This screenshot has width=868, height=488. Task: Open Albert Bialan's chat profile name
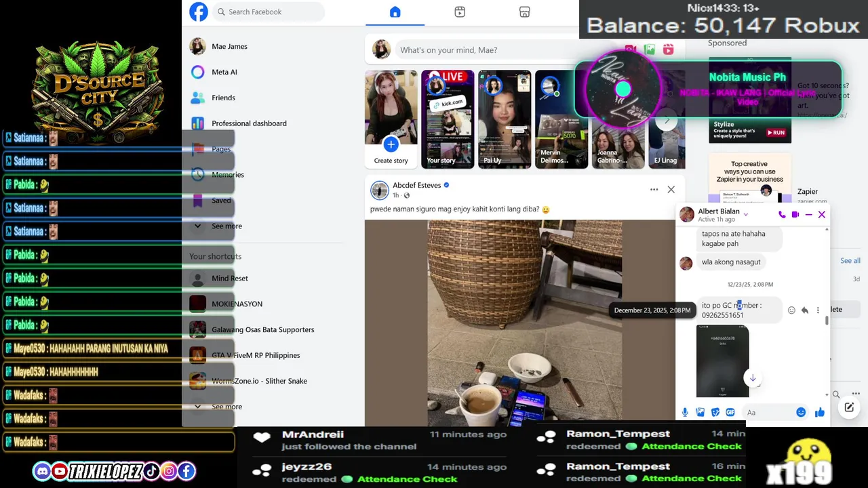pyautogui.click(x=719, y=211)
